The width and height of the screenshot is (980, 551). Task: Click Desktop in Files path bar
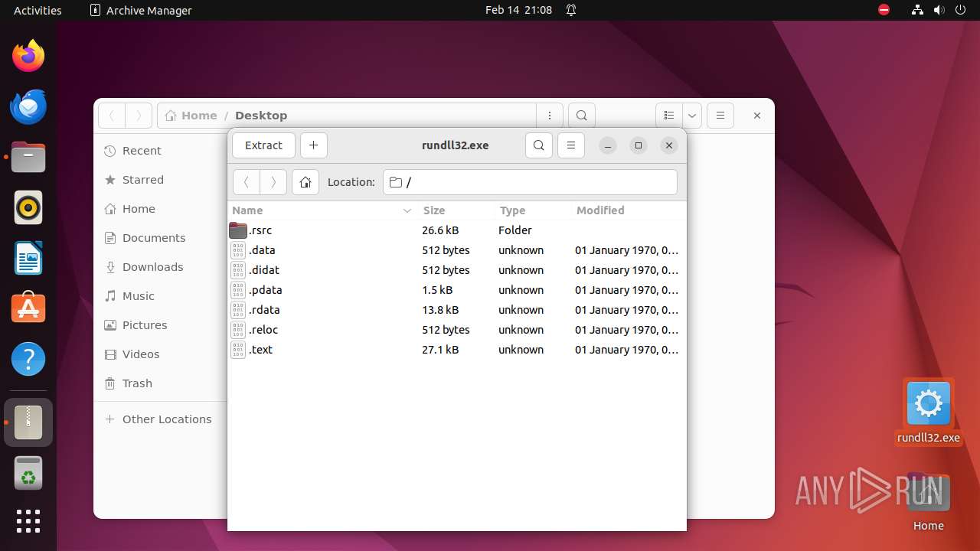coord(261,116)
